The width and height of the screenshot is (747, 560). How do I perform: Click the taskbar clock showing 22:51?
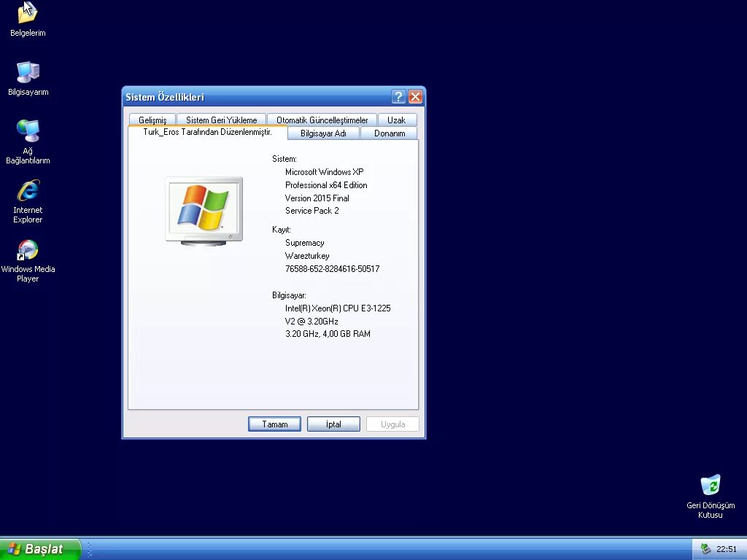point(727,549)
